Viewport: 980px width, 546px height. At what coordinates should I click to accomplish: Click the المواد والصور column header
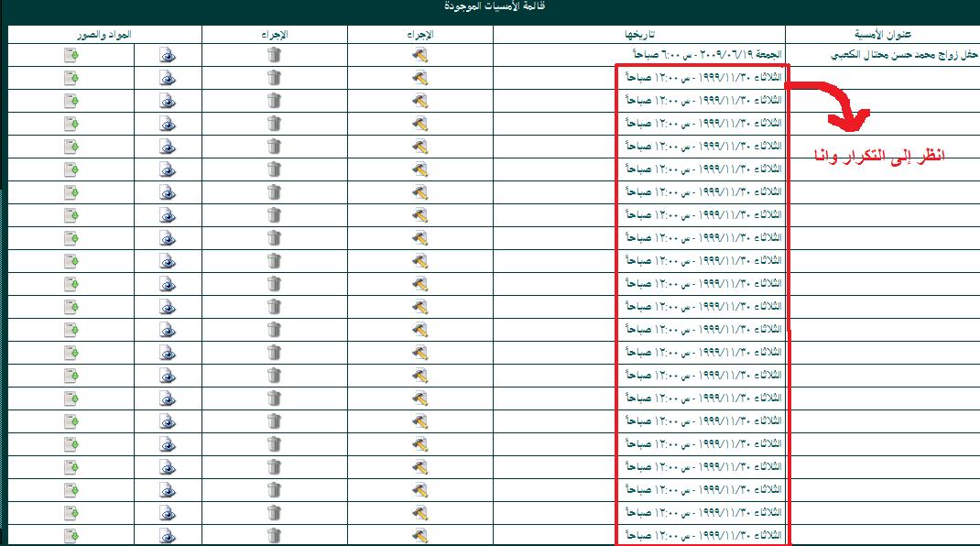click(104, 34)
